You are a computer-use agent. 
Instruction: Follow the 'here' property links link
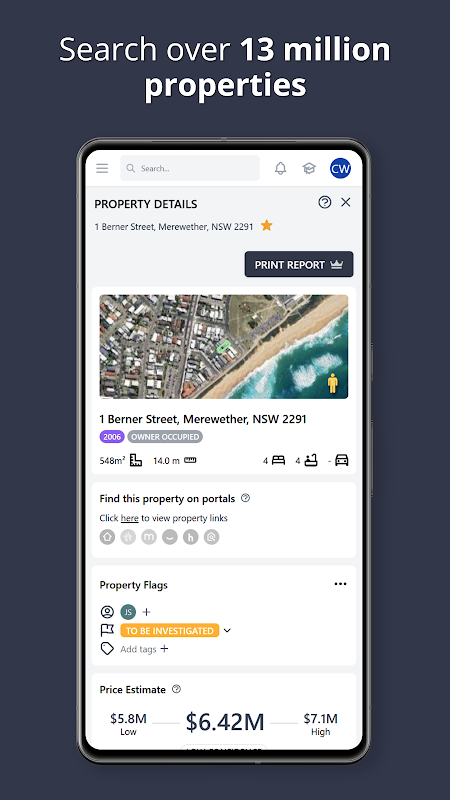[130, 518]
